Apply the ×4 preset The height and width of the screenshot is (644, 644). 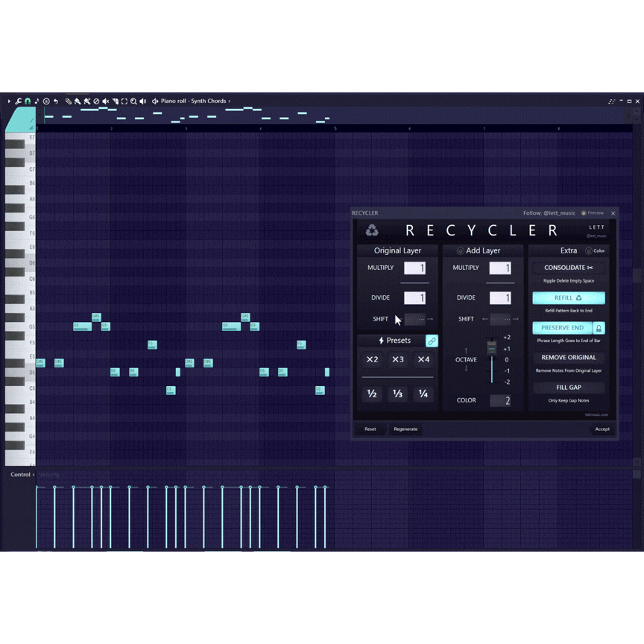click(423, 360)
